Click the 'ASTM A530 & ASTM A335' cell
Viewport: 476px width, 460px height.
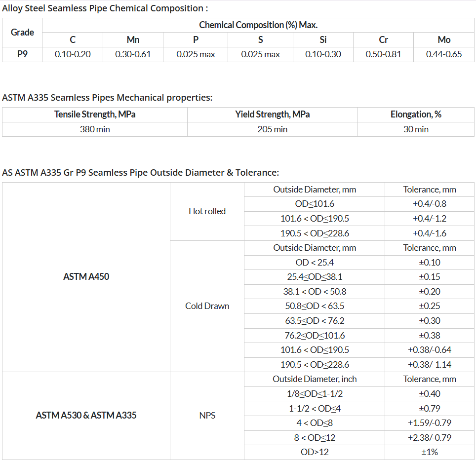click(x=86, y=416)
